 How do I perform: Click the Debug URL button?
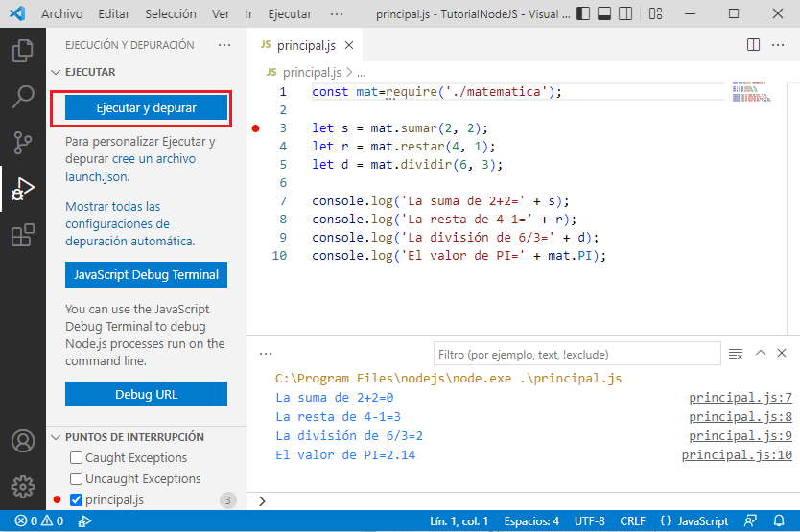point(147,394)
